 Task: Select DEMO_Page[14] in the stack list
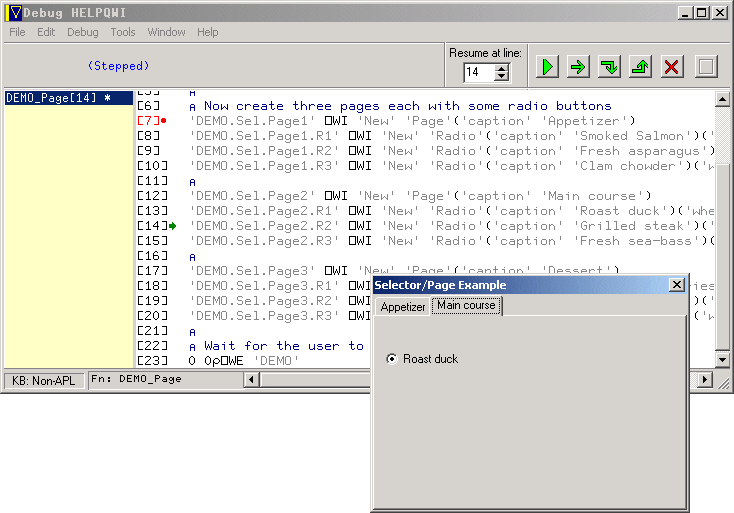tap(58, 98)
